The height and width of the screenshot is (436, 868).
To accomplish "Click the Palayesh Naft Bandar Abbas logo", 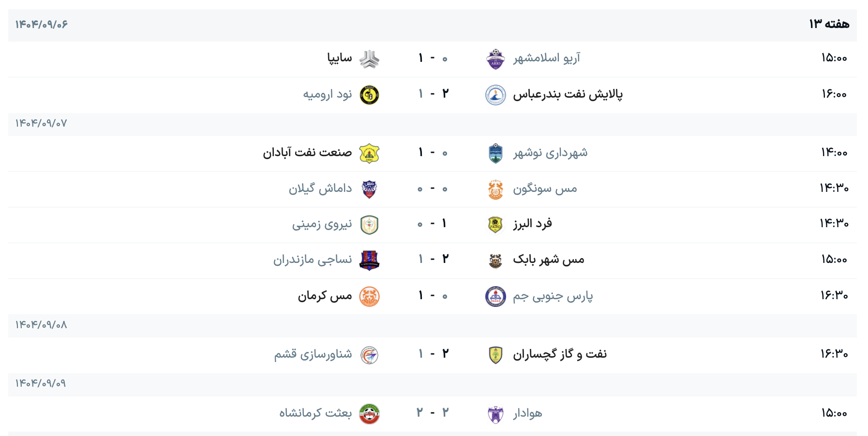I will click(495, 95).
